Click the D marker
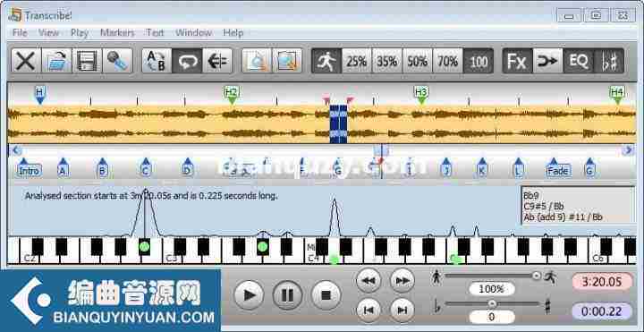 187,168
